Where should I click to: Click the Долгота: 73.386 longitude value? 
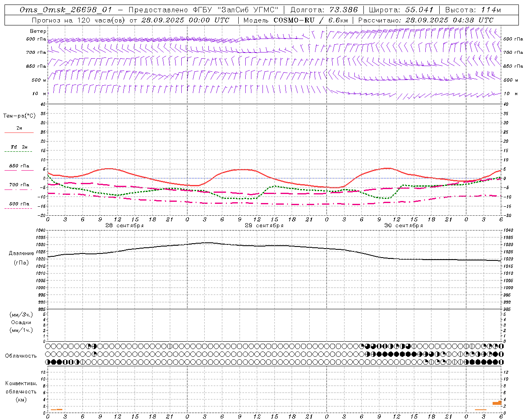[324, 10]
